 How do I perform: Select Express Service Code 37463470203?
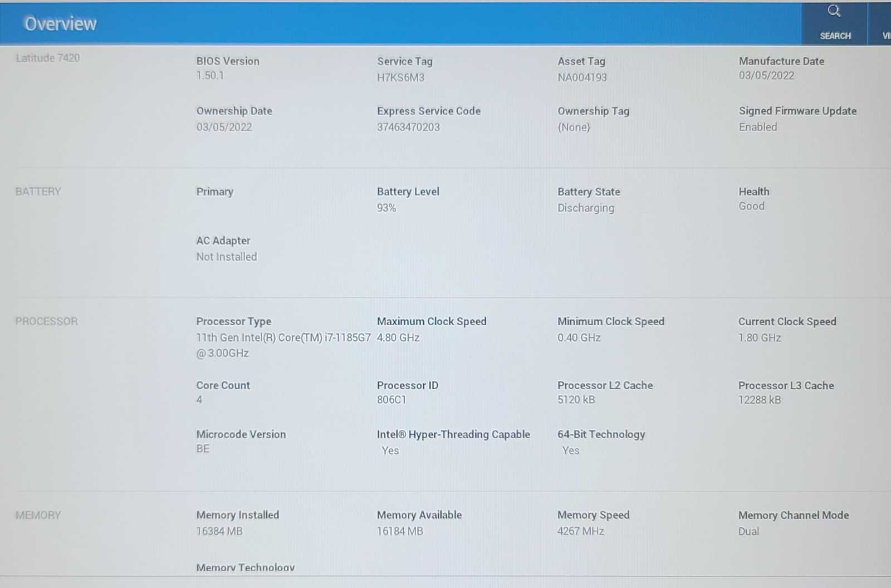click(408, 127)
